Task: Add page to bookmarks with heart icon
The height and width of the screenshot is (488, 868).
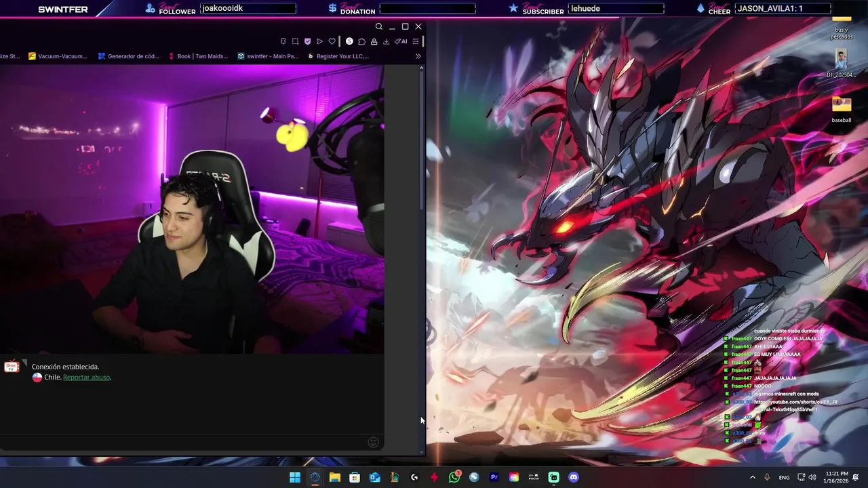Action: (332, 41)
